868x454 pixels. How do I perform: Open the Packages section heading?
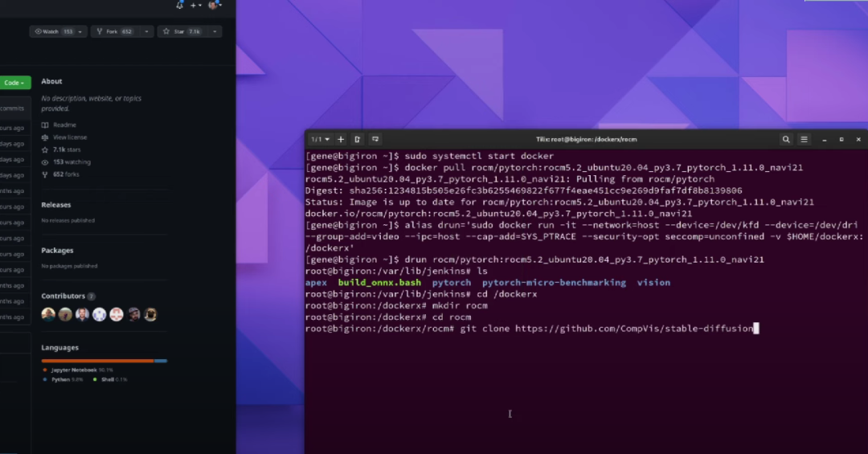click(57, 250)
